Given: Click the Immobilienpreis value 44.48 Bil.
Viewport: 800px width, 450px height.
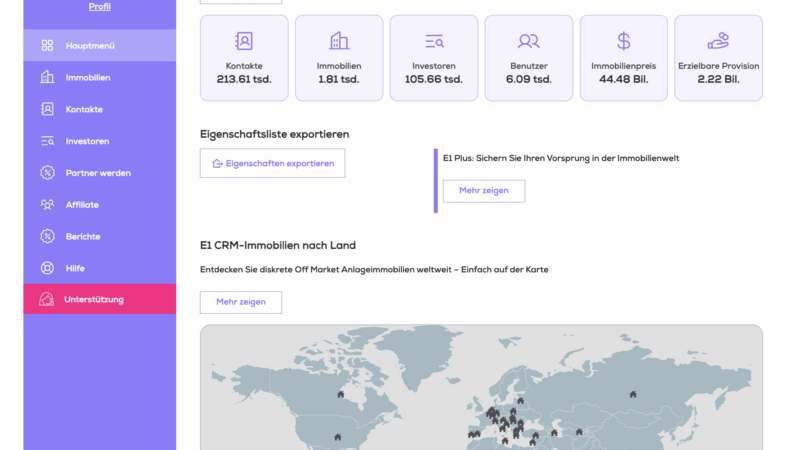Looking at the screenshot, I should [x=623, y=80].
